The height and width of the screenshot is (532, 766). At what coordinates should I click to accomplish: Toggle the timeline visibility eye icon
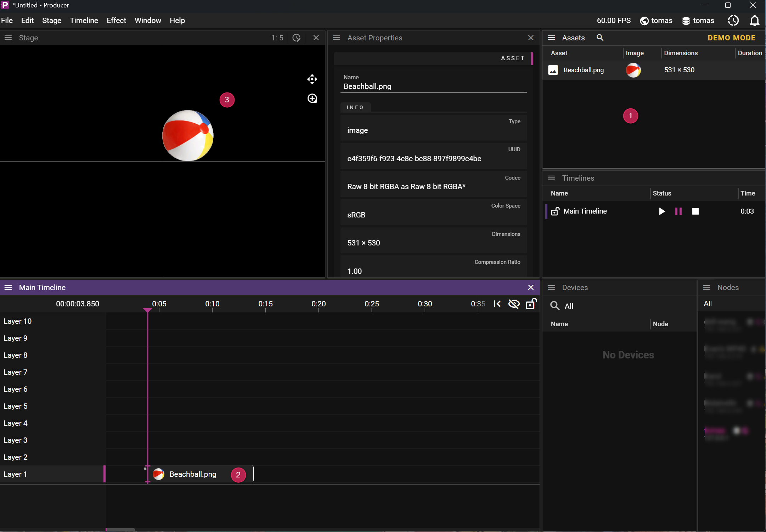(x=514, y=304)
